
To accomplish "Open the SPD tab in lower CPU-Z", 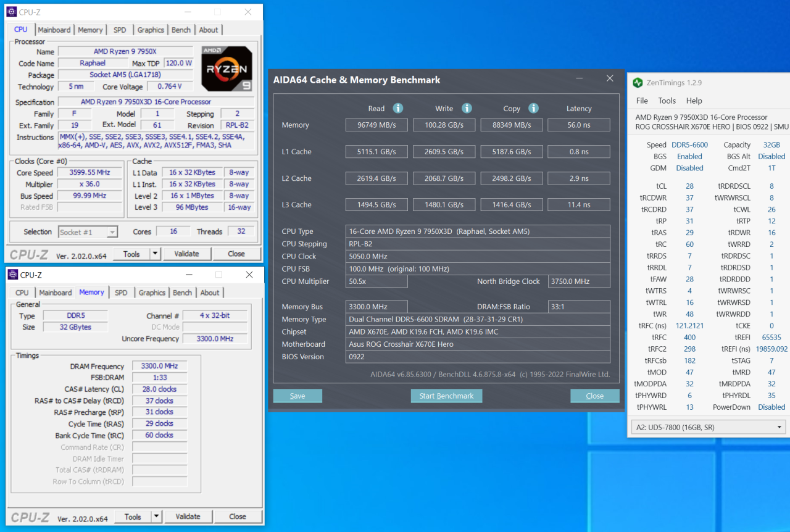I will click(x=121, y=293).
